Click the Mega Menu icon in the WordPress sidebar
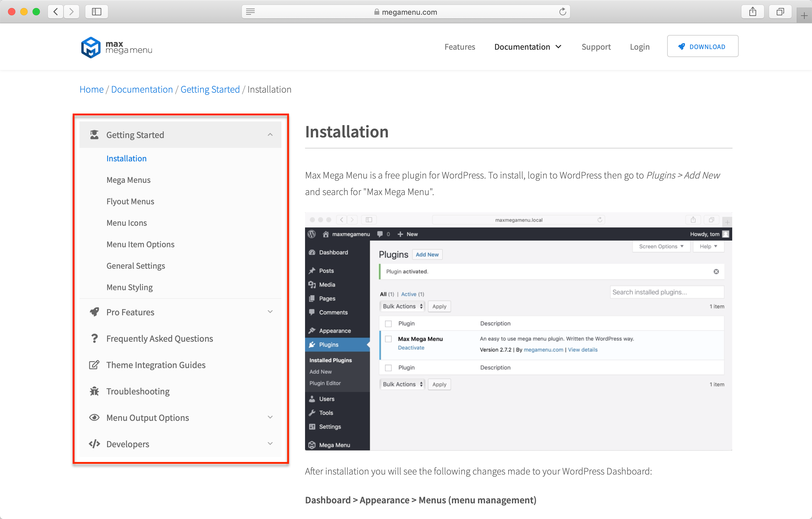 pyautogui.click(x=312, y=445)
